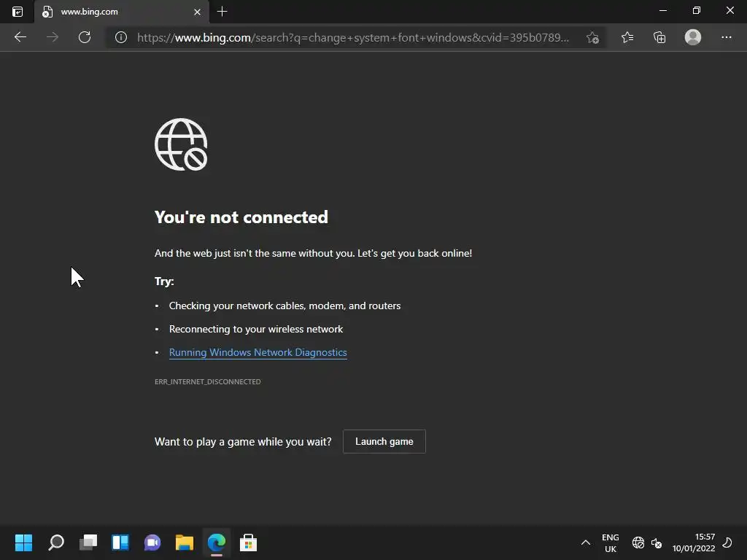The image size is (747, 560).
Task: Click Running Windows Network Diagnostics link
Action: coord(258,352)
